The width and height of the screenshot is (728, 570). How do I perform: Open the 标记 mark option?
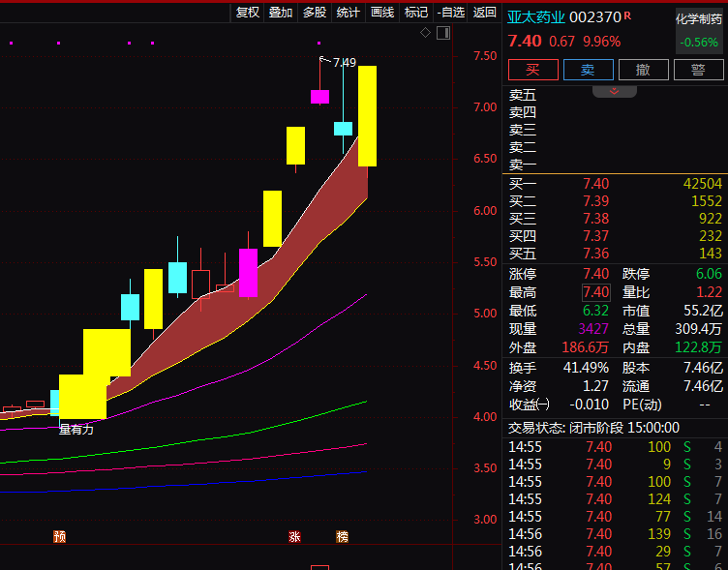click(415, 12)
